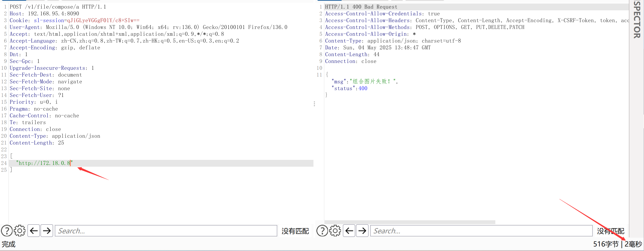The height and width of the screenshot is (251, 644).
Task: Click the Content-Length: 25 request header
Action: (x=37, y=143)
